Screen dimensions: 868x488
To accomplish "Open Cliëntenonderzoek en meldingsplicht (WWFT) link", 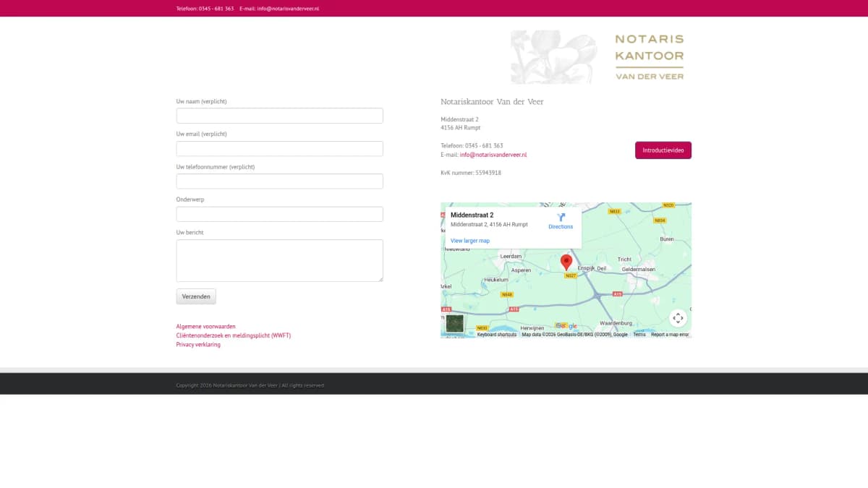I will pos(233,335).
